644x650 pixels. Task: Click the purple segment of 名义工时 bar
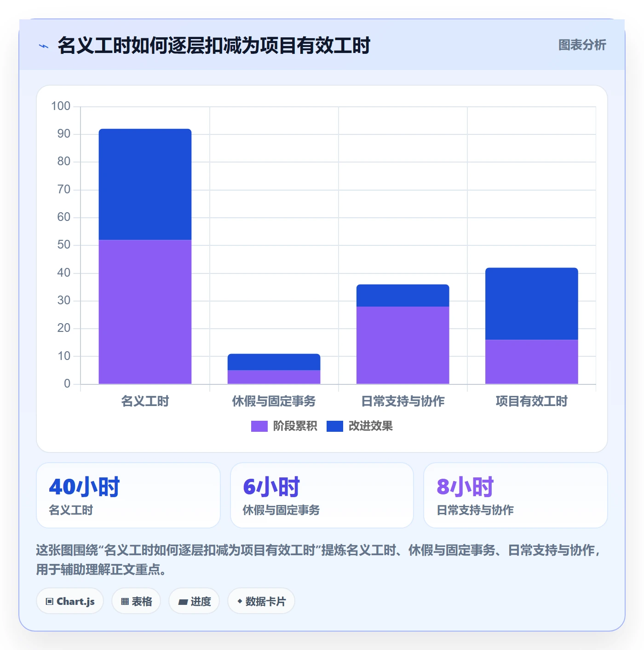pyautogui.click(x=145, y=312)
